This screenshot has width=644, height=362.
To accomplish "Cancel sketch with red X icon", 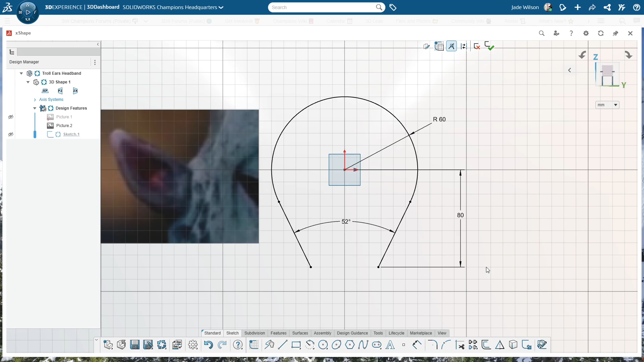I will 477,46.
